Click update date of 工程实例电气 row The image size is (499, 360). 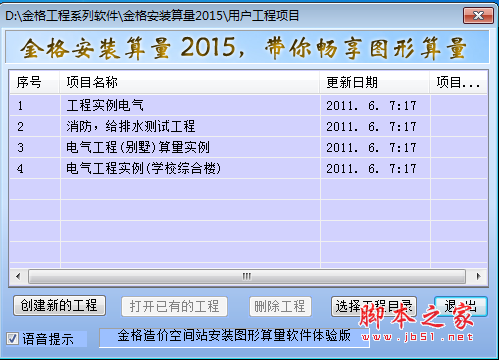pyautogui.click(x=375, y=106)
